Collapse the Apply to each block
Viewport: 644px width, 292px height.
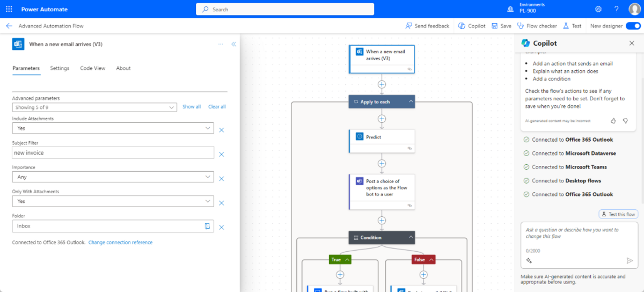pos(411,101)
